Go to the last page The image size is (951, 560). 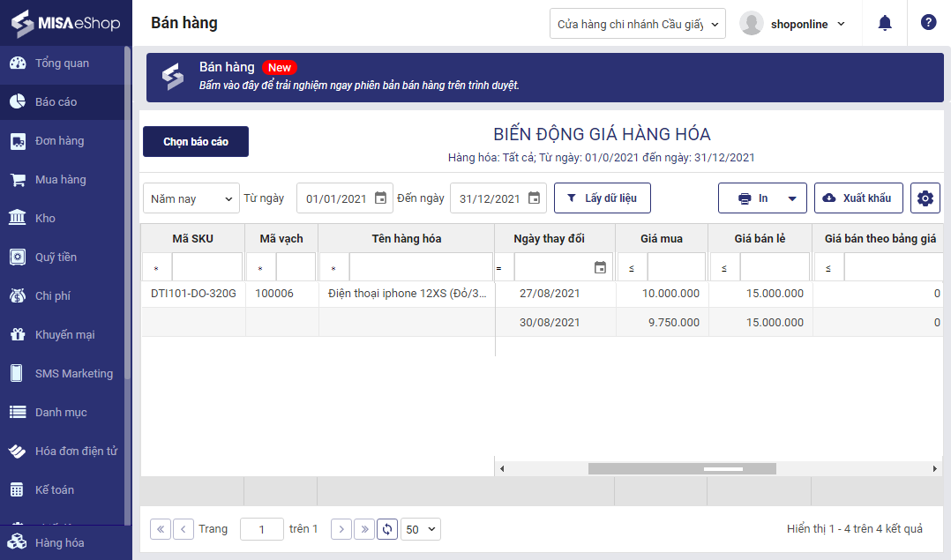tap(363, 529)
